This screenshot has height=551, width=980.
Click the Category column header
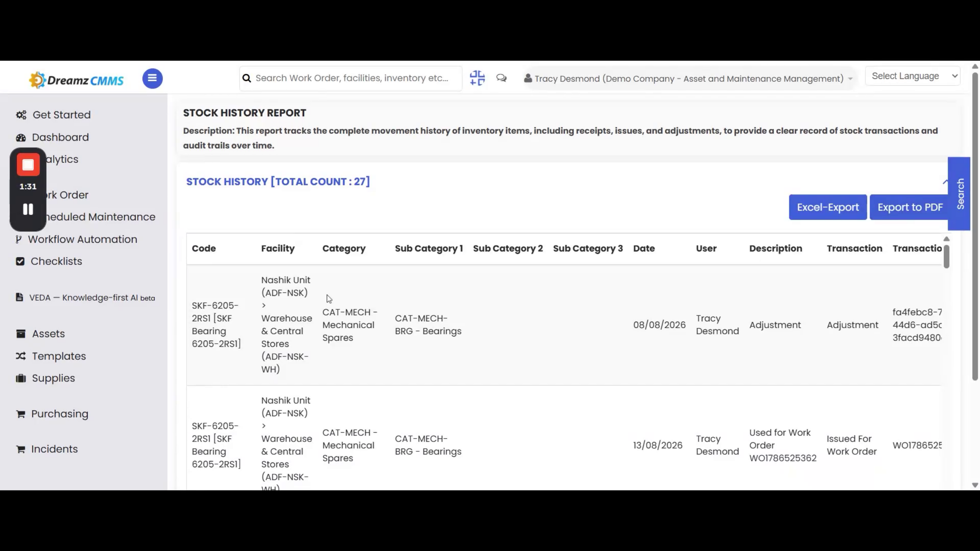[x=344, y=249]
